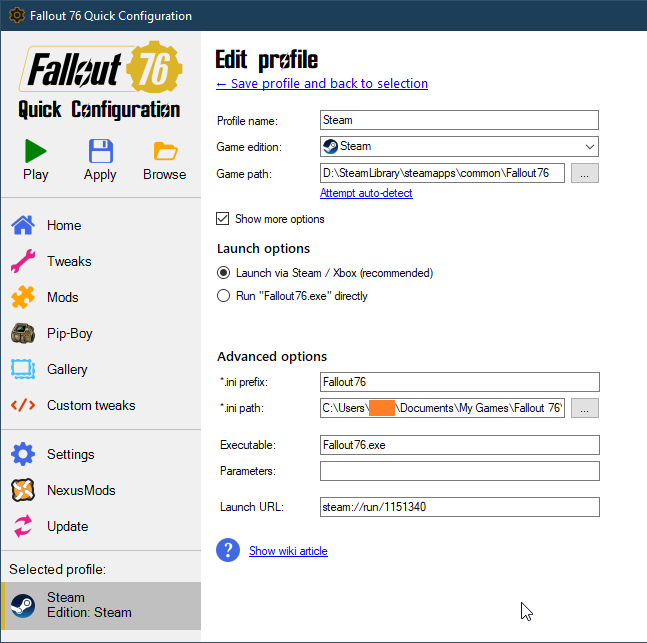Open NexusMods via its orange logo icon
Screen dimensions: 647x643
click(x=23, y=490)
